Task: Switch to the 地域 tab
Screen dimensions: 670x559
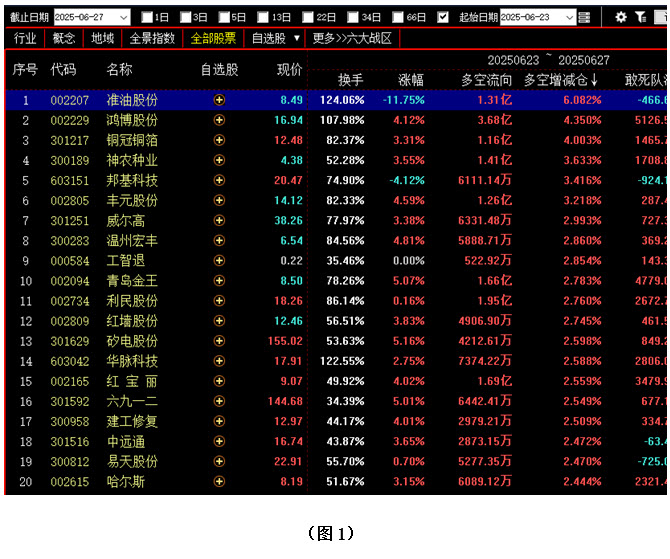Action: pyautogui.click(x=103, y=38)
